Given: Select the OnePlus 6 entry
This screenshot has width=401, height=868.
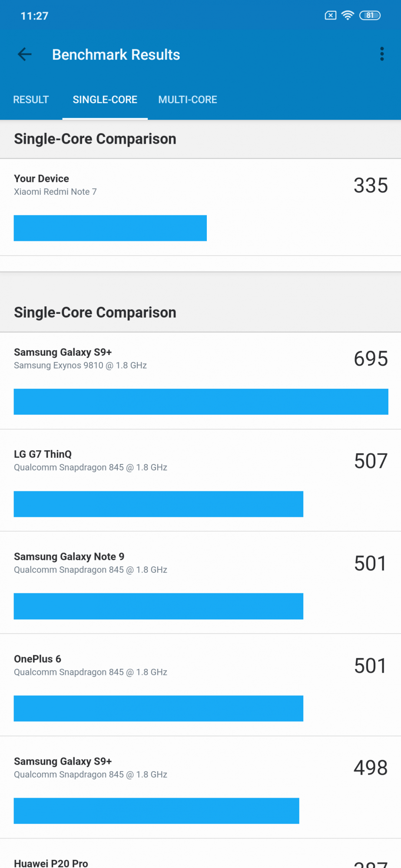Looking at the screenshot, I should 90,665.
